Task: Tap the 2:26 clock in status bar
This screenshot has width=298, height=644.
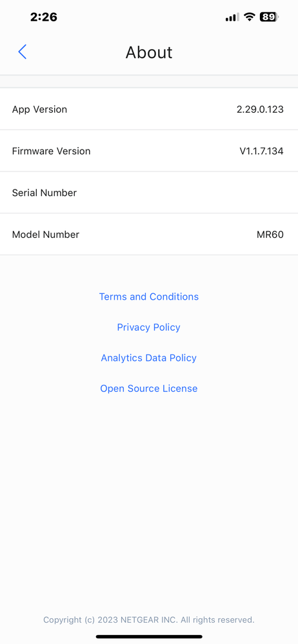Action: (x=44, y=17)
